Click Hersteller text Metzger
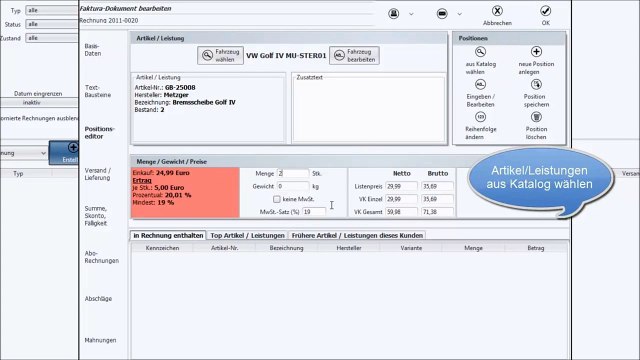The image size is (640, 360). pyautogui.click(x=176, y=95)
